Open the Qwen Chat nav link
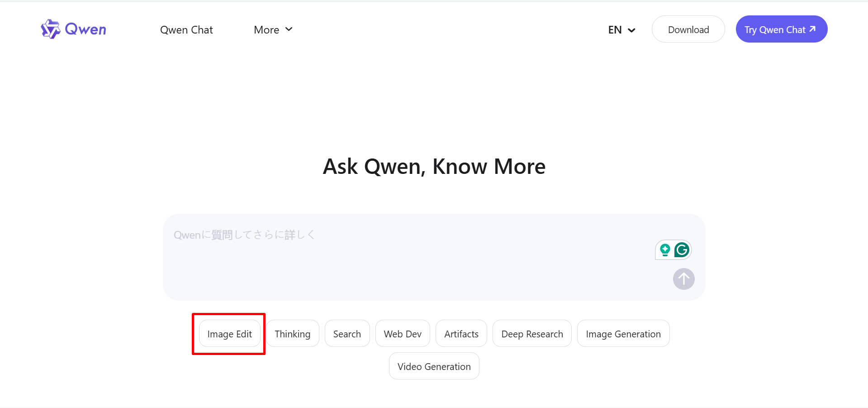Screen dimensions: 868x408 click(186, 30)
